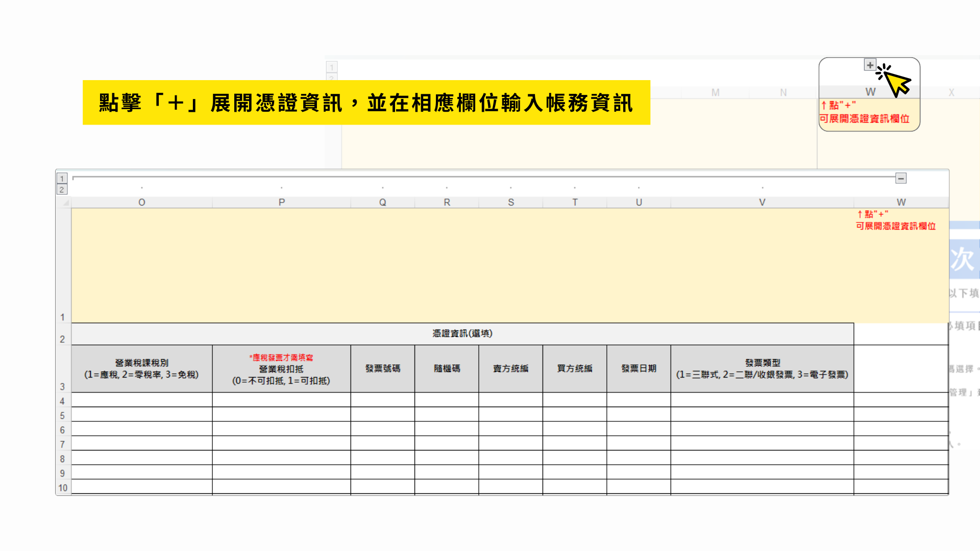Click the 發票號碼 header cell

pyautogui.click(x=382, y=368)
